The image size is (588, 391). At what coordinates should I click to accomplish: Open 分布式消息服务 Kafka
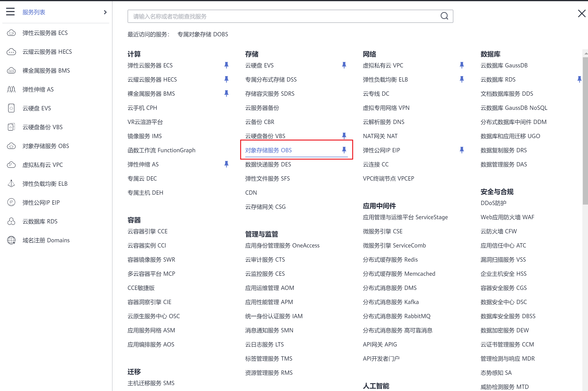coord(391,302)
